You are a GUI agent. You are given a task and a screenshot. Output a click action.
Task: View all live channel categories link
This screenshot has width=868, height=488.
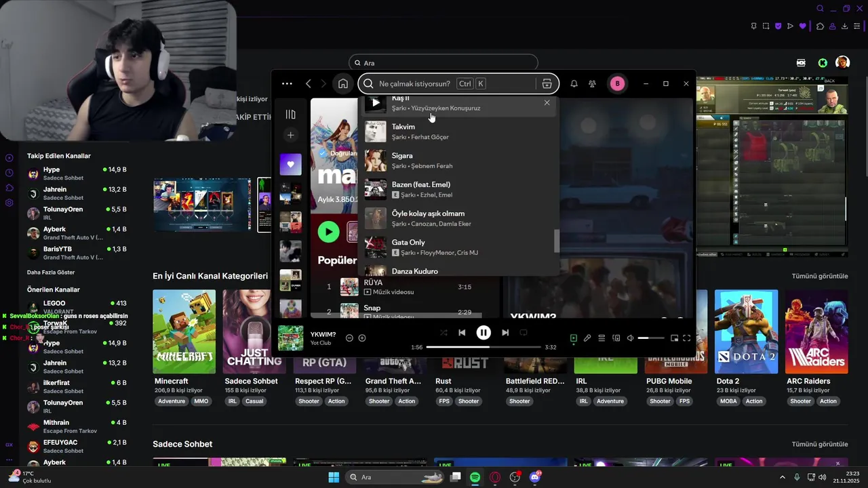pyautogui.click(x=820, y=277)
